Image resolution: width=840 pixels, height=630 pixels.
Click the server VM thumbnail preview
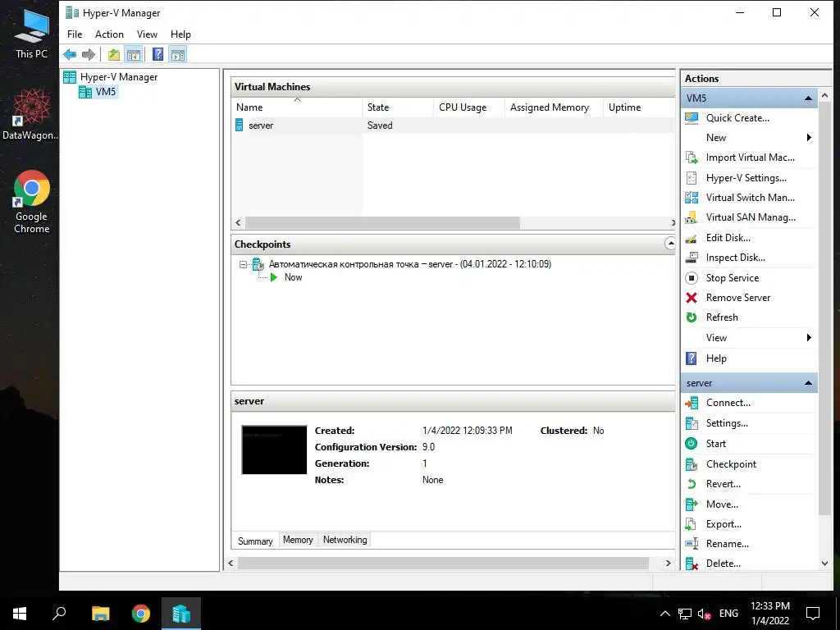[x=274, y=450]
